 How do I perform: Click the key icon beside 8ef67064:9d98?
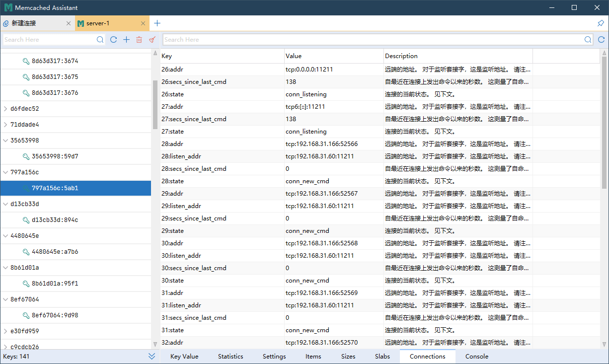(x=26, y=315)
